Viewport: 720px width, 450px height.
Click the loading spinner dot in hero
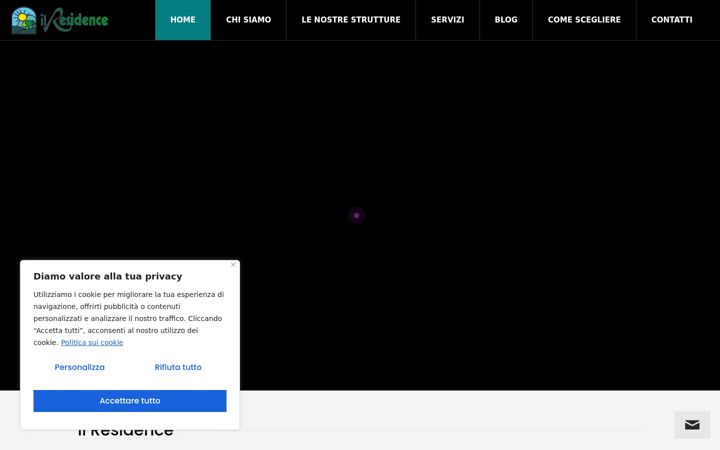356,215
